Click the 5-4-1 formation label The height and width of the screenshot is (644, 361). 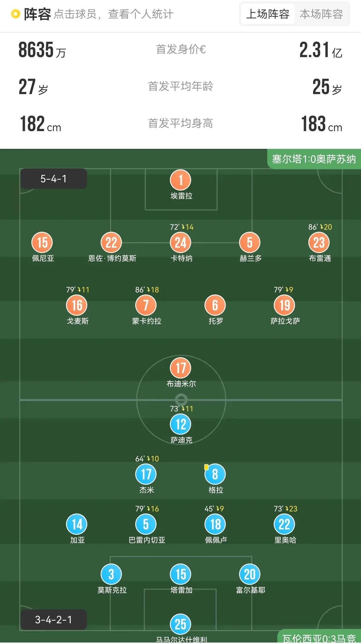point(53,179)
